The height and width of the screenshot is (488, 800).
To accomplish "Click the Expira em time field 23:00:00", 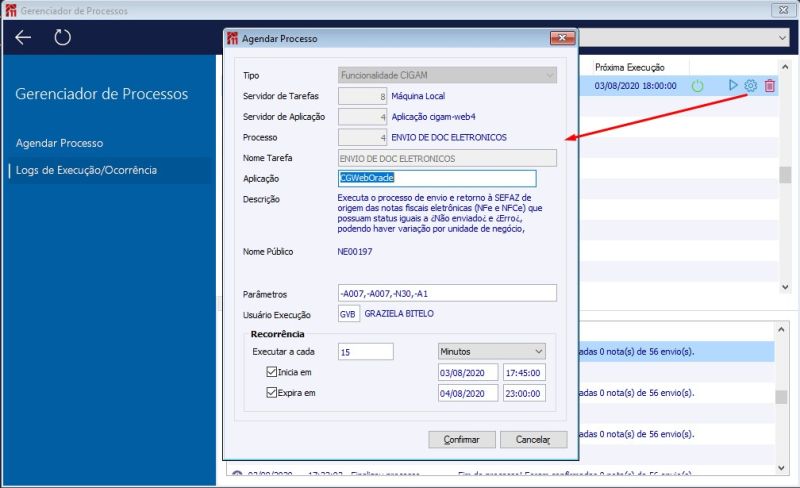I will pos(524,393).
